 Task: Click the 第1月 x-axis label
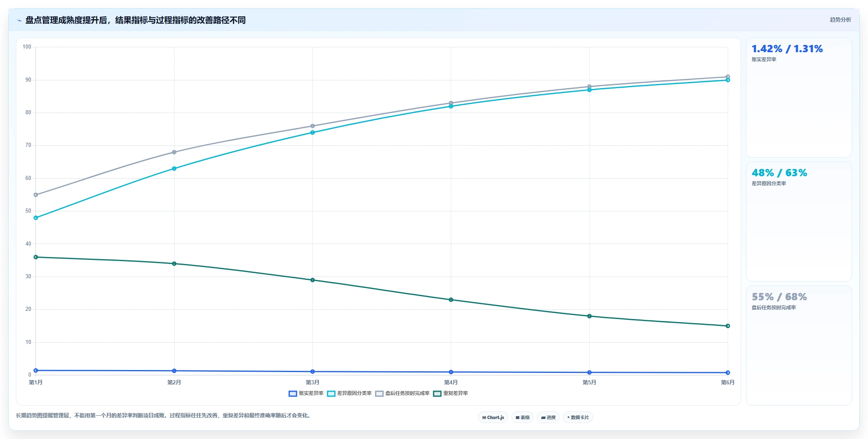point(36,382)
